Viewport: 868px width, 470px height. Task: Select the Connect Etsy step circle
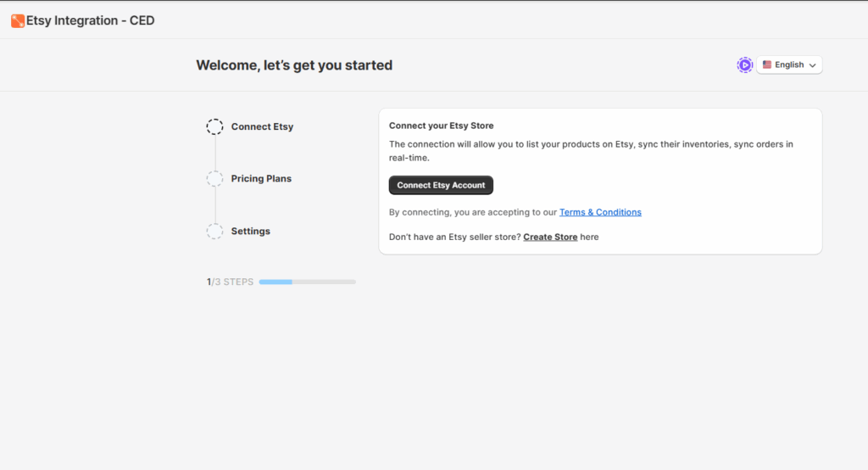pyautogui.click(x=215, y=127)
